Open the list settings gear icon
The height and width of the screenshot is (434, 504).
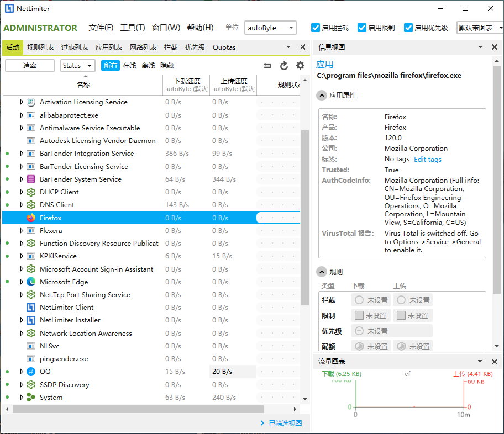coord(300,66)
